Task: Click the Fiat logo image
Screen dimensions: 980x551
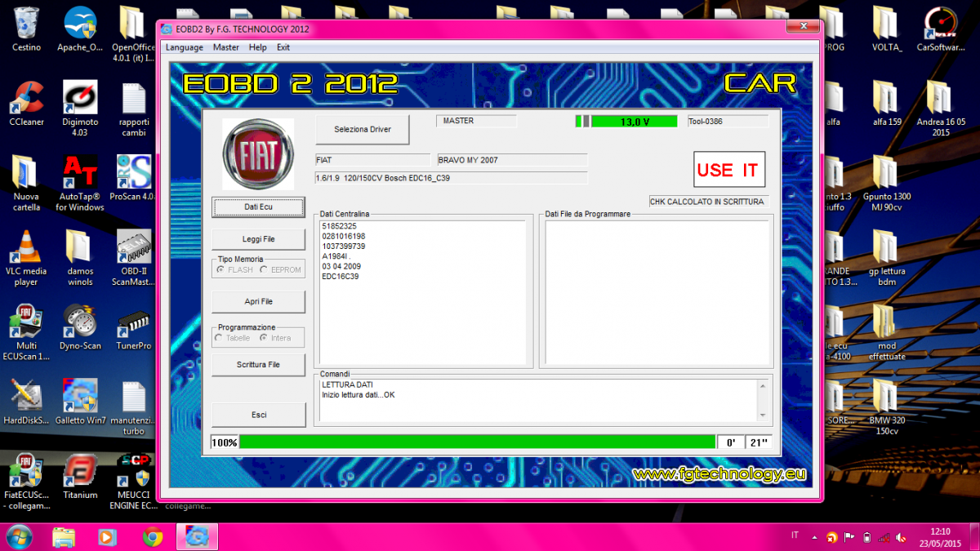Action: coord(258,154)
